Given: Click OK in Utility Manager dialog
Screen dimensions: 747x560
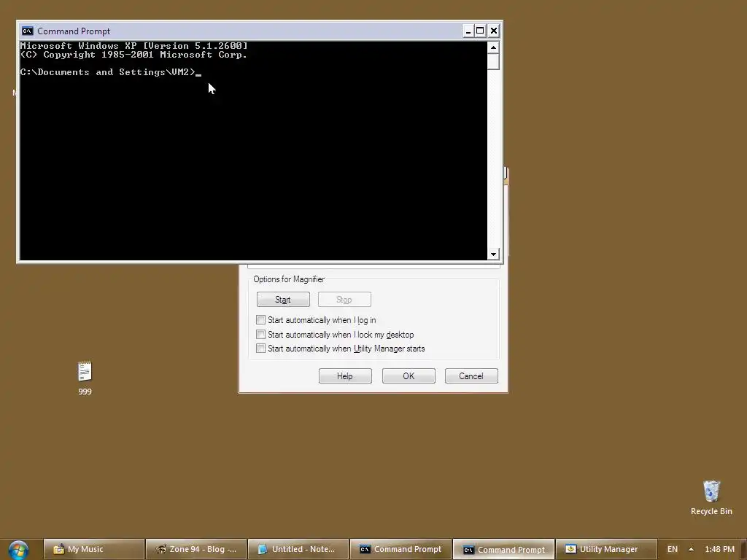Looking at the screenshot, I should click(x=409, y=376).
